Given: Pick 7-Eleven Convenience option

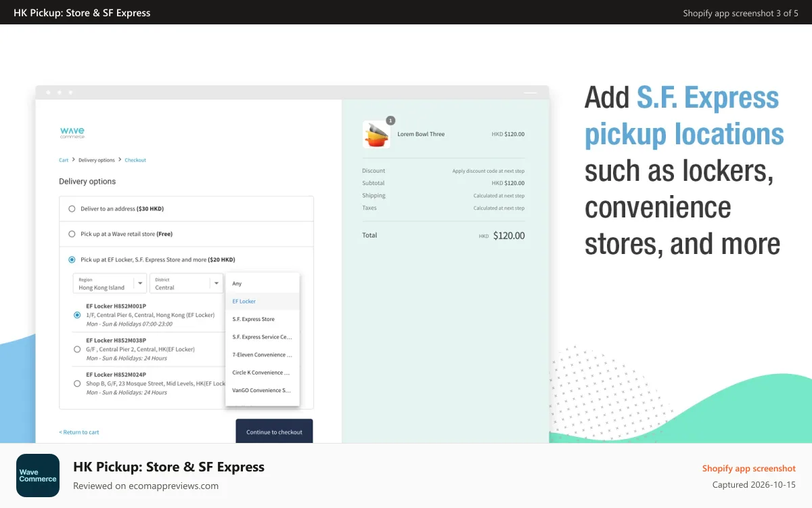Looking at the screenshot, I should tap(263, 354).
